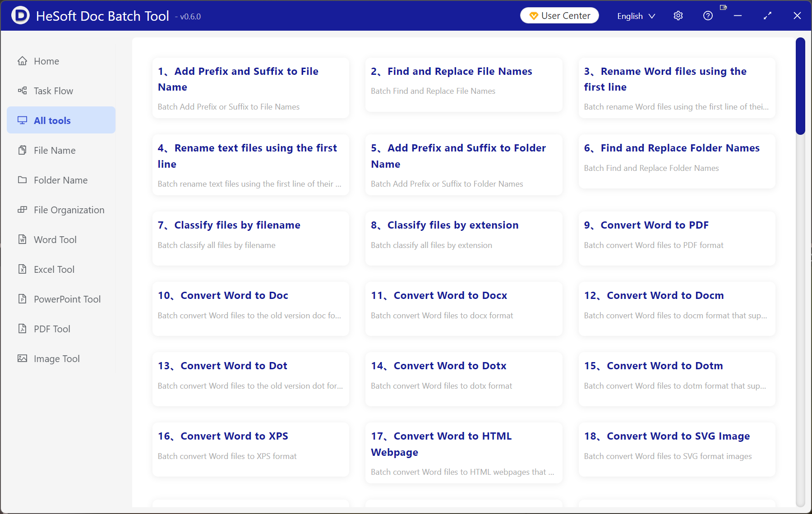Open Find and Replace File Names tool
Viewport: 812px width, 514px height.
point(464,84)
